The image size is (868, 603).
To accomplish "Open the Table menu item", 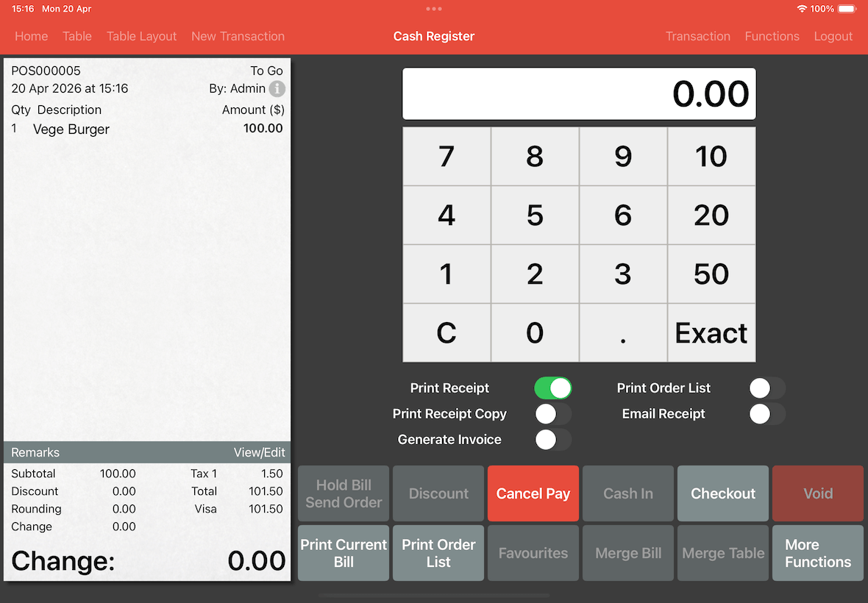I will point(77,37).
